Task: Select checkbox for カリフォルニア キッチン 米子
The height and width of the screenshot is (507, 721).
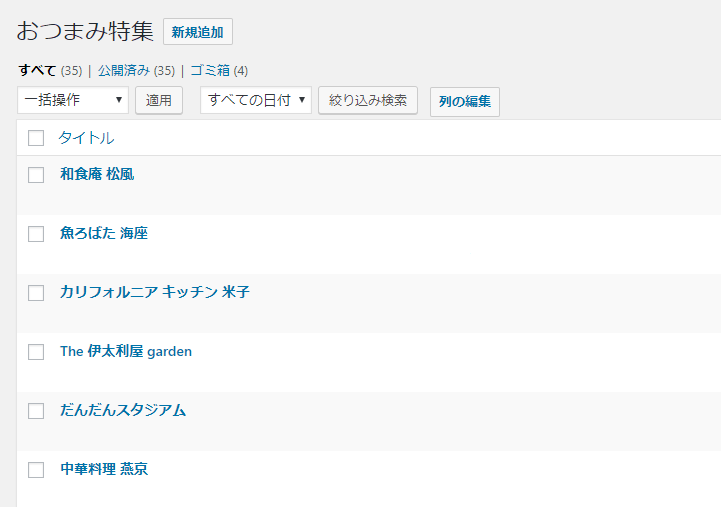Action: [x=36, y=293]
